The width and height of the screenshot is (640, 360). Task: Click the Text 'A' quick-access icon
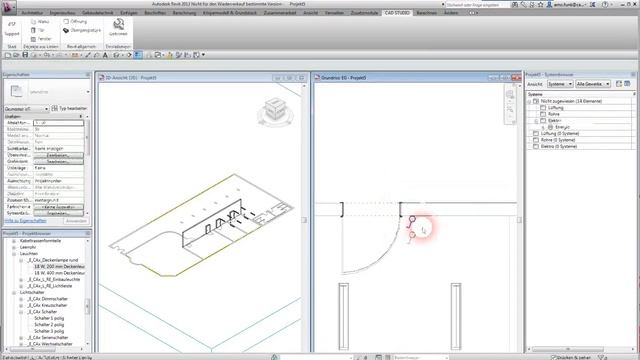(x=105, y=55)
